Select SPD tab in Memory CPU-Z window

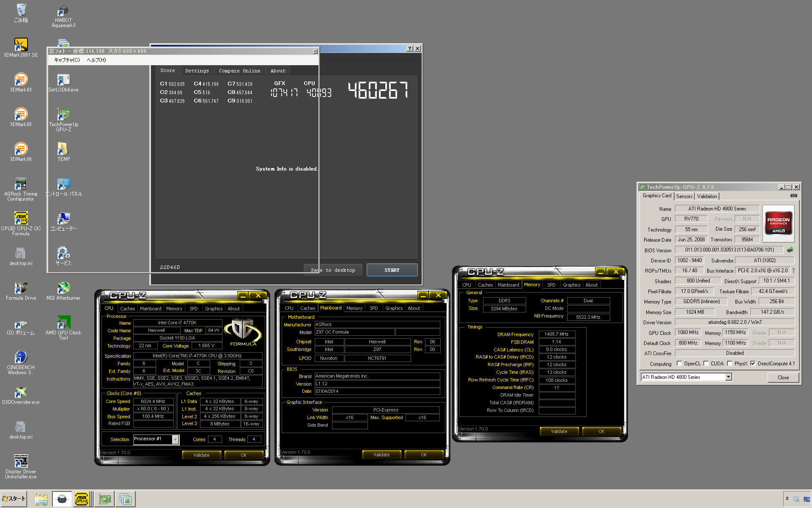551,285
